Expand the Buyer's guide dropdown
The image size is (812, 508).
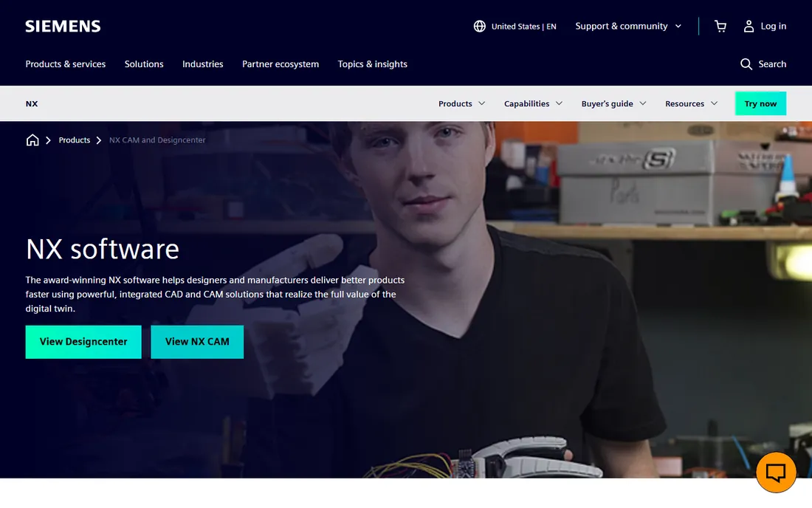click(613, 103)
